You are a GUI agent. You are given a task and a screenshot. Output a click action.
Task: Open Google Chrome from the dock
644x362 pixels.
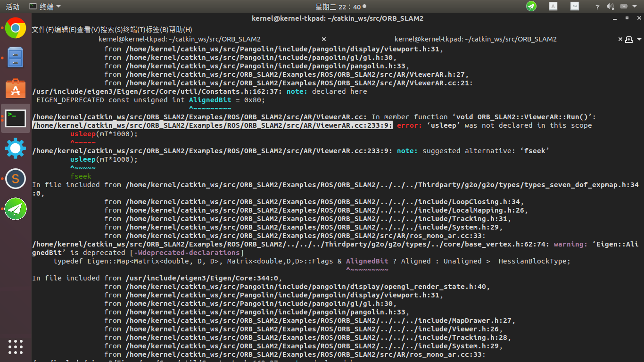click(15, 28)
